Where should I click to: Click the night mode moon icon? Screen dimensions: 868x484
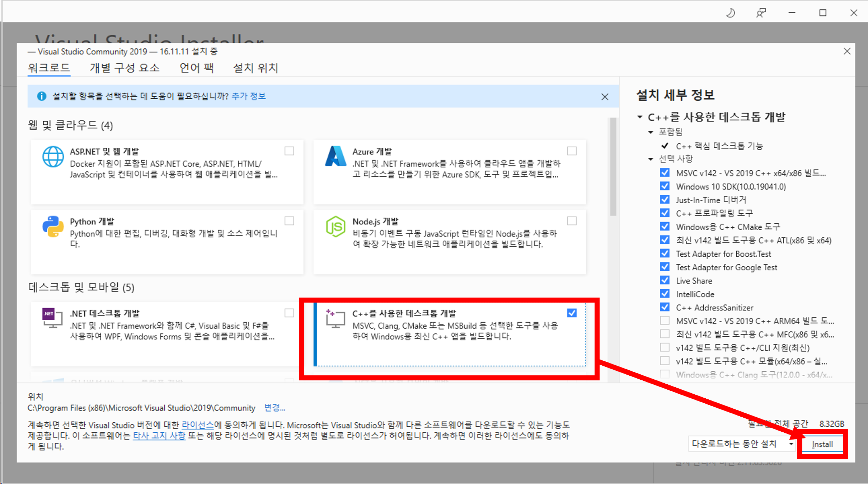(731, 13)
